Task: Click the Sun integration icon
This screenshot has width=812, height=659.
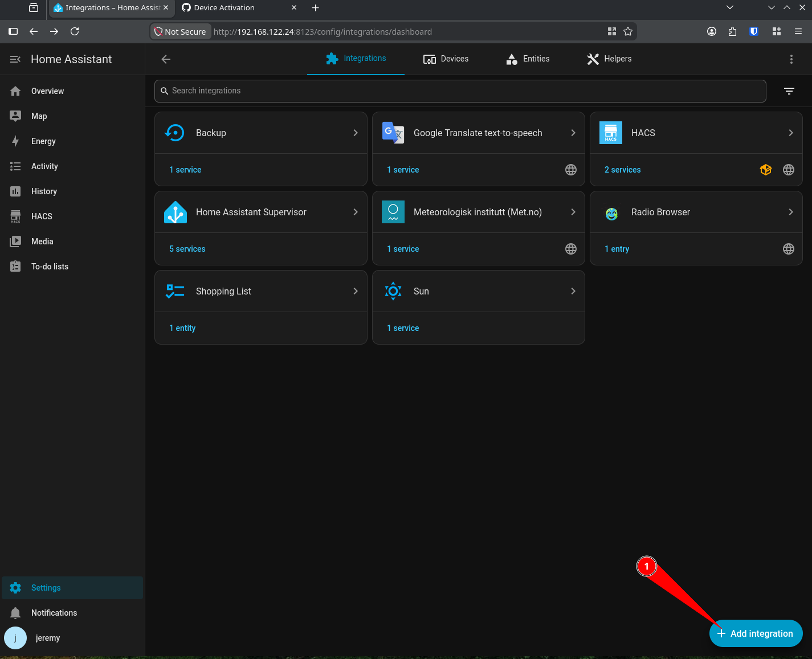Action: coord(393,291)
